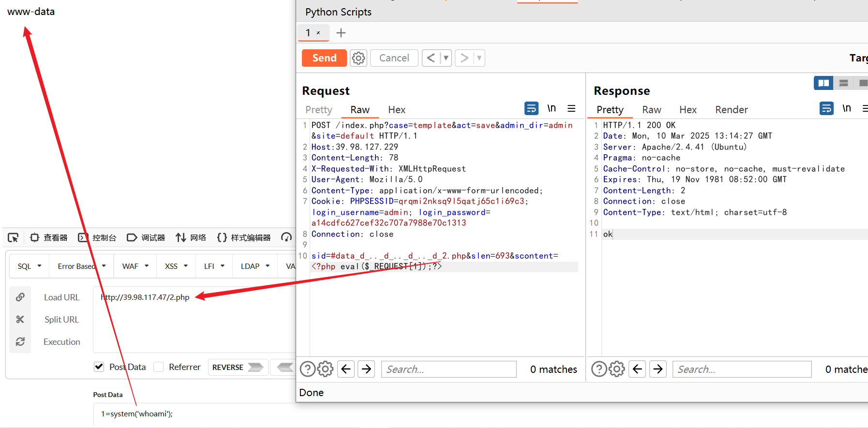
Task: Click the Post Data input field
Action: click(x=195, y=414)
